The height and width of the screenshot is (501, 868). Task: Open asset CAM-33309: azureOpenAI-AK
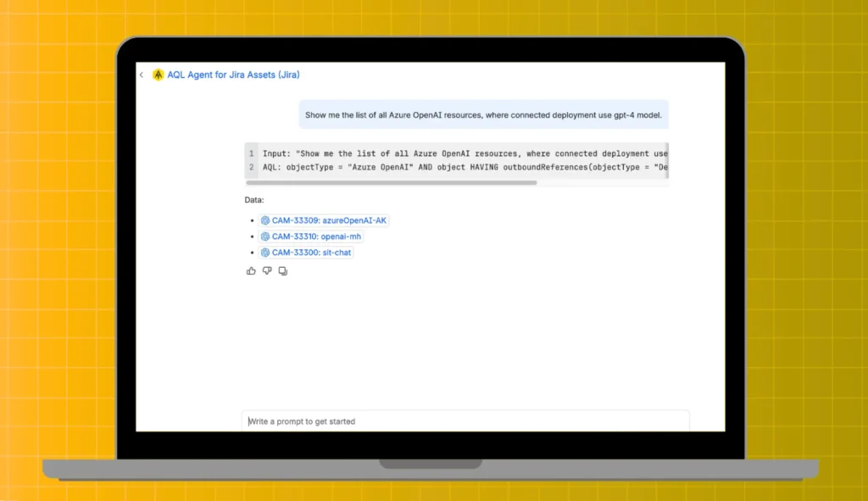pos(323,220)
